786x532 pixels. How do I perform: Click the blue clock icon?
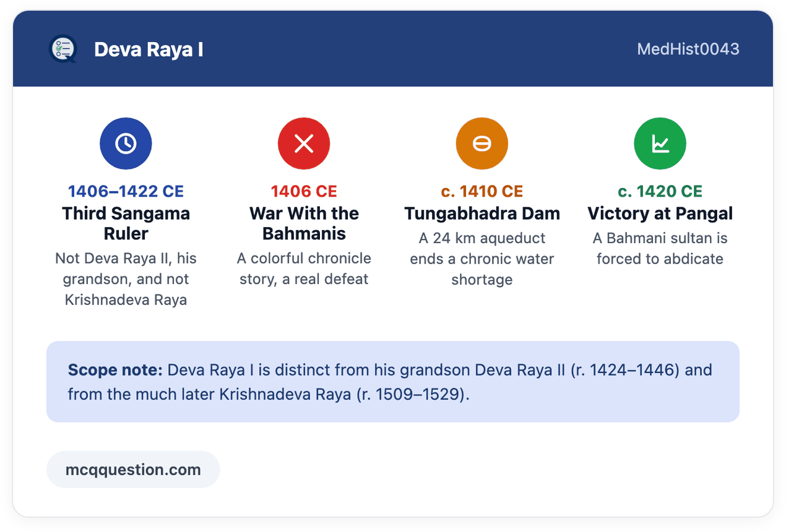[x=126, y=144]
